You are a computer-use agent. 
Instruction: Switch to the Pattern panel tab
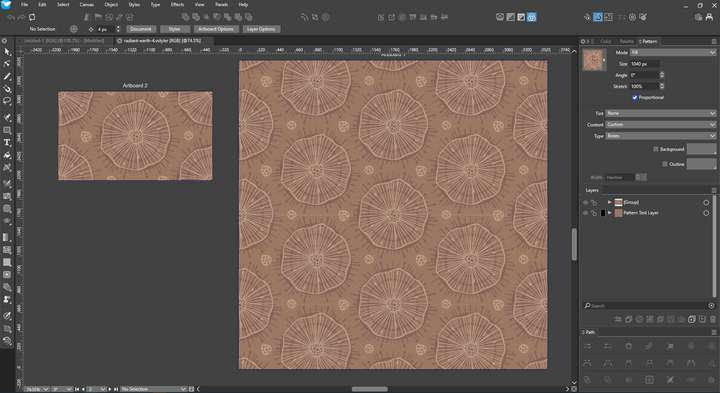point(648,41)
